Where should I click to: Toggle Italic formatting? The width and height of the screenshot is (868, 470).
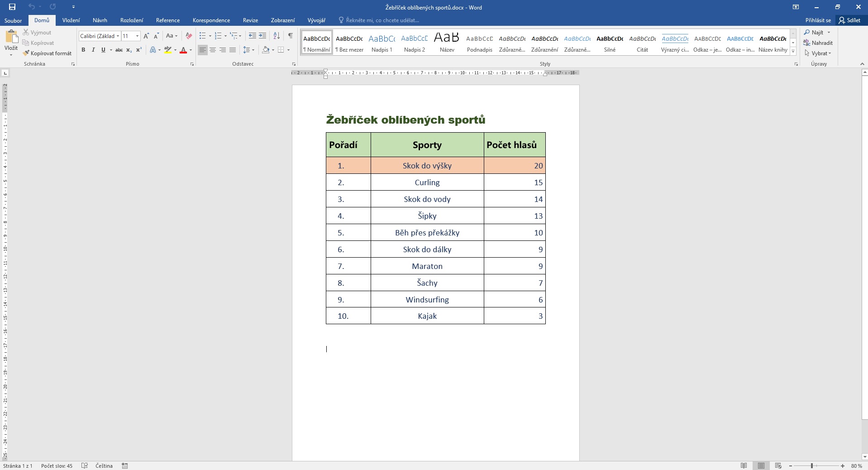pos(93,50)
